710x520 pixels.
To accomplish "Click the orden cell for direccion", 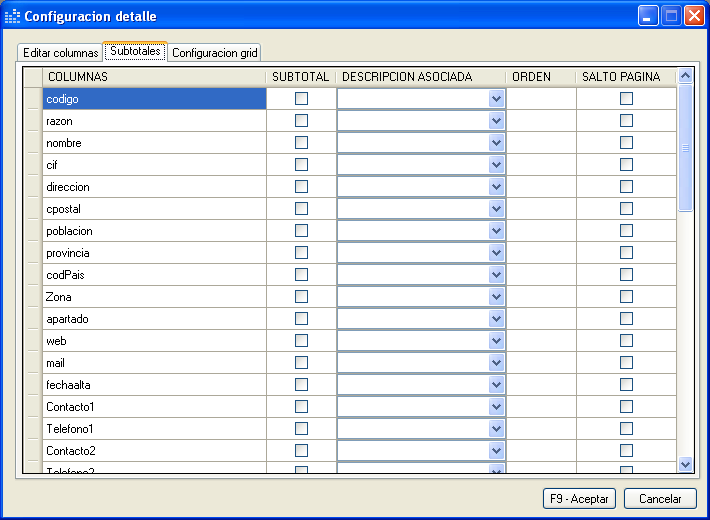I will tap(541, 187).
